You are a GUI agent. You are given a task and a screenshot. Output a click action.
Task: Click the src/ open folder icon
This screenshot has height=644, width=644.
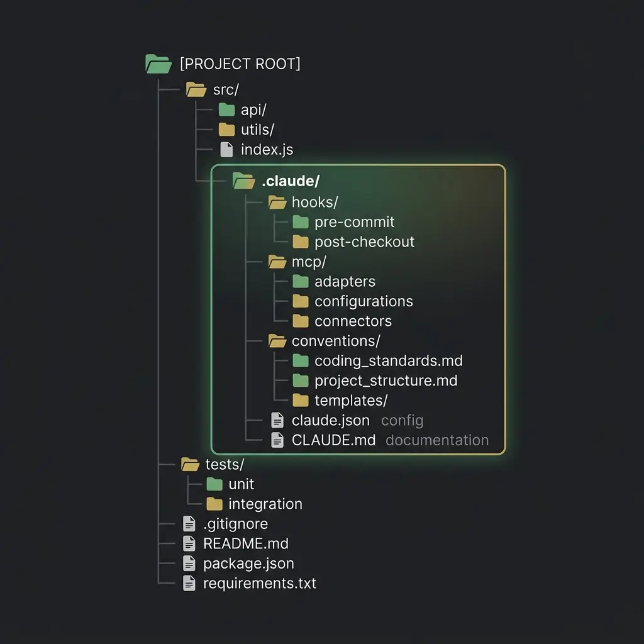click(196, 89)
